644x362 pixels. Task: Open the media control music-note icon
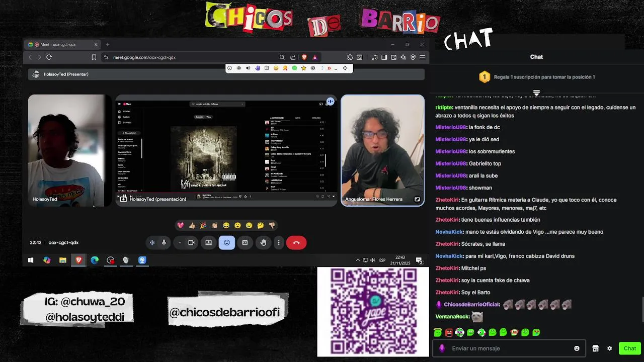tap(375, 57)
